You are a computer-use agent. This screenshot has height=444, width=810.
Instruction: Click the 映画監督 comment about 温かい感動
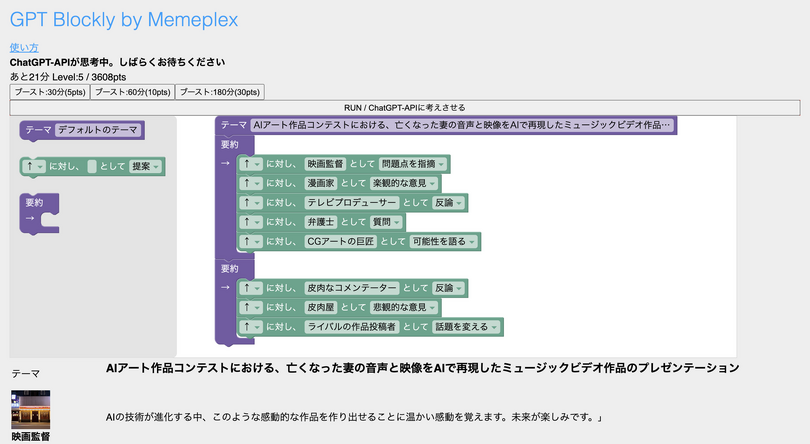(x=354, y=417)
